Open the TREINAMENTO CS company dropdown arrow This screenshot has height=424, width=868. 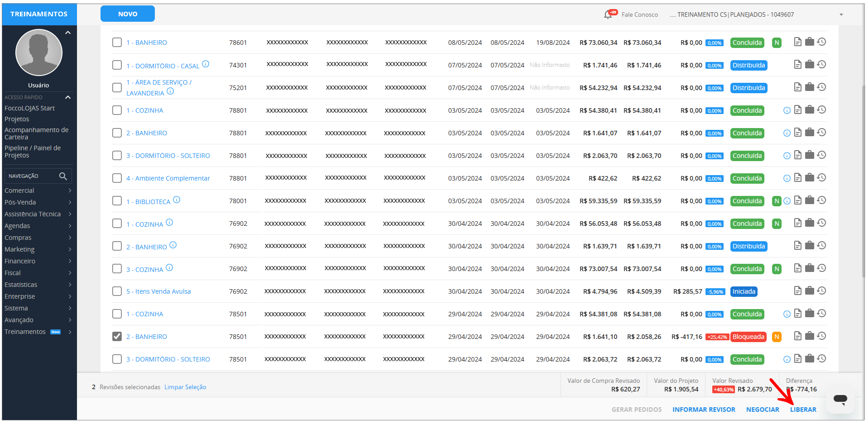pos(841,15)
